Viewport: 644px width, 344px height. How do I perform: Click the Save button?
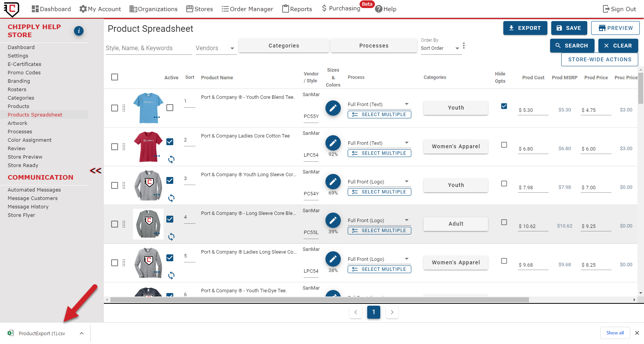tap(569, 28)
